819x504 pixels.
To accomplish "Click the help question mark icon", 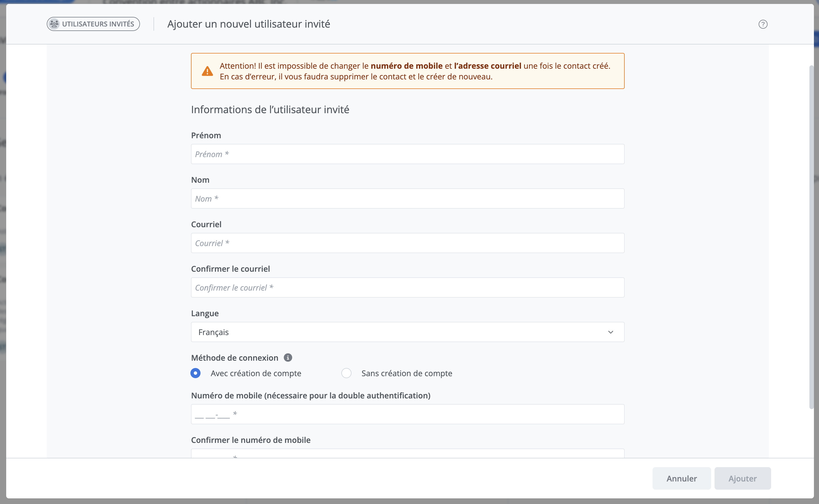I will [x=763, y=24].
